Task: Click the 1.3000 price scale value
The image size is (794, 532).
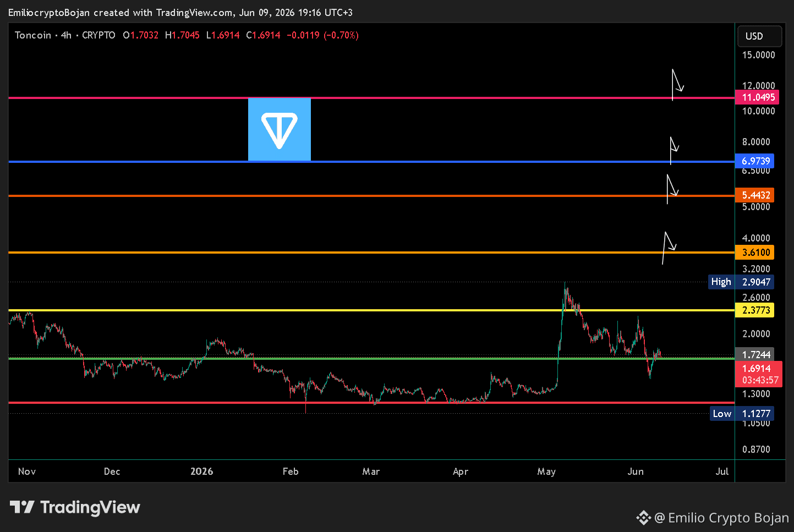Action: [x=756, y=394]
